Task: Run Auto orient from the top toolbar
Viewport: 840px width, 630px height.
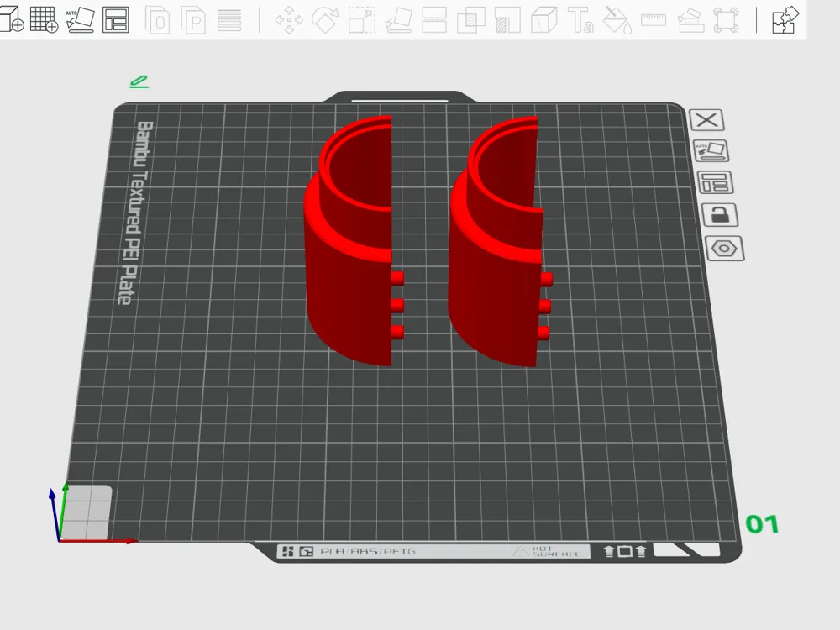Action: (80, 20)
